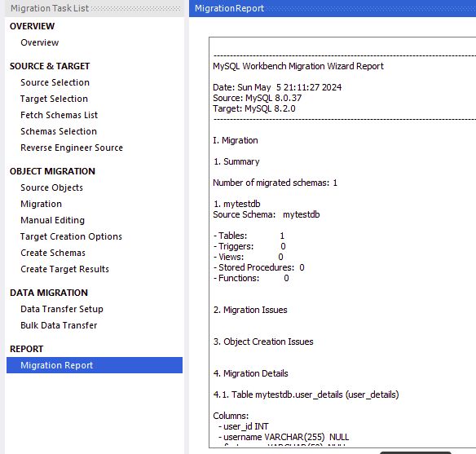This screenshot has width=476, height=454.
Task: Click the '- Tables: 1' line
Action: click(x=249, y=236)
